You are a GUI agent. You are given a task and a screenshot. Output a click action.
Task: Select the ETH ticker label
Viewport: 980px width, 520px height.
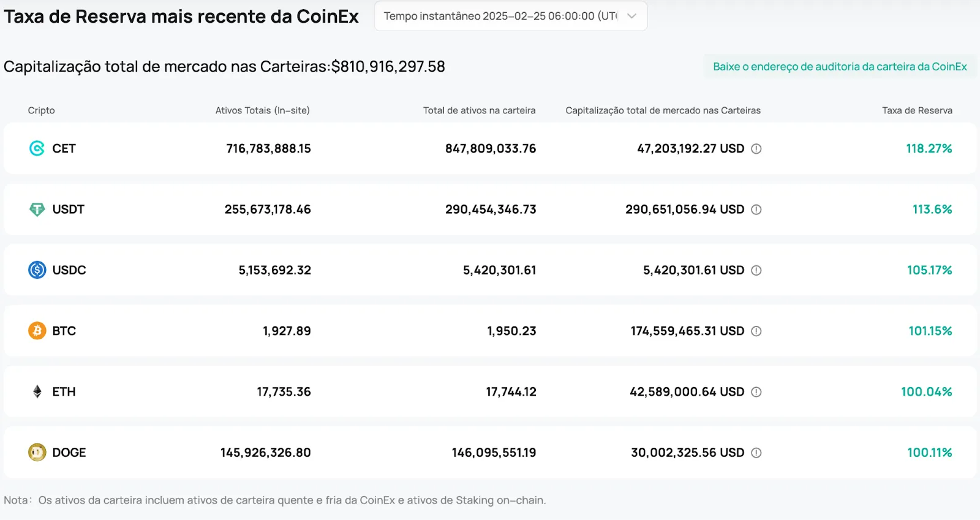click(x=64, y=391)
